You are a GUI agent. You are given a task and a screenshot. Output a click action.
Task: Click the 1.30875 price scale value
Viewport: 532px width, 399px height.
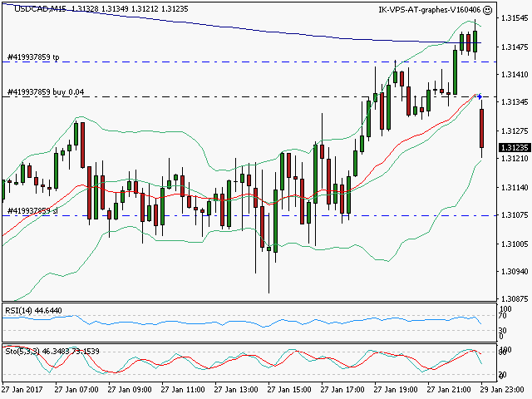(515, 298)
